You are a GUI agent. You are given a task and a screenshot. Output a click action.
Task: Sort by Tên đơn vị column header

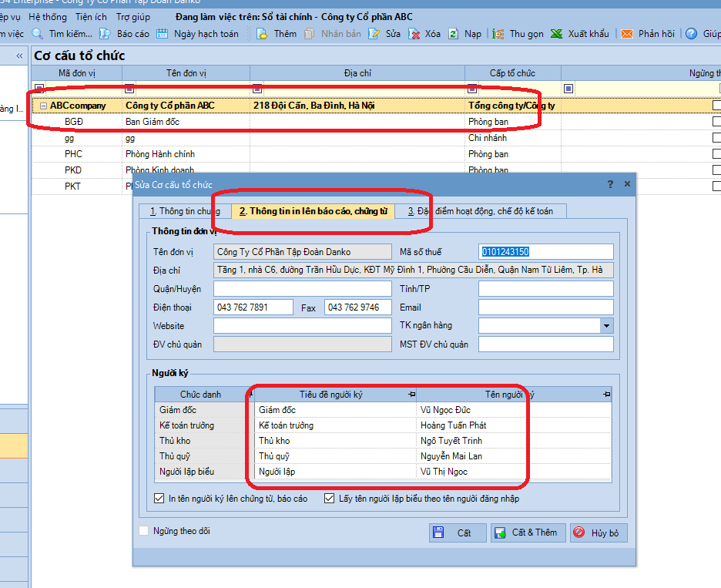pos(186,73)
